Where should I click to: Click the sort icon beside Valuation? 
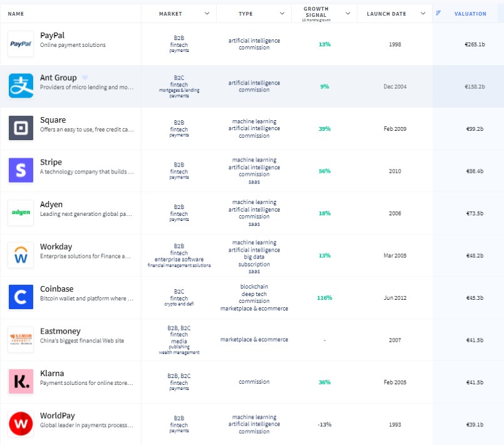pos(438,13)
